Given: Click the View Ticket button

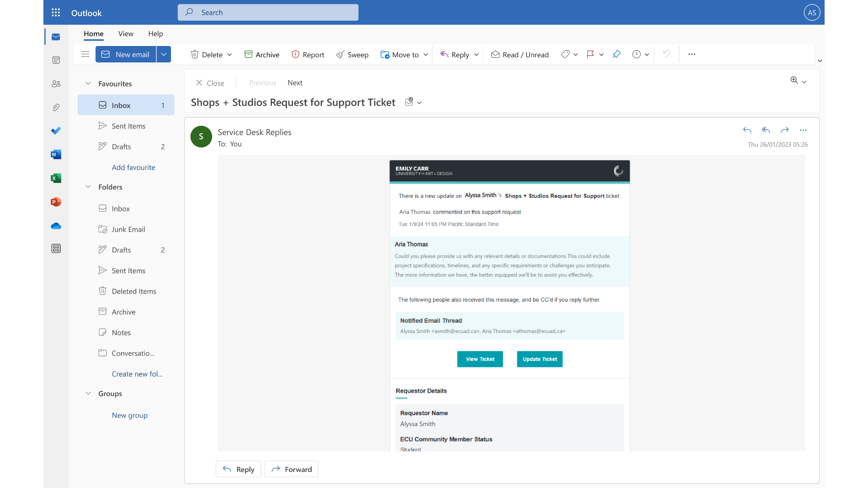Looking at the screenshot, I should (480, 359).
